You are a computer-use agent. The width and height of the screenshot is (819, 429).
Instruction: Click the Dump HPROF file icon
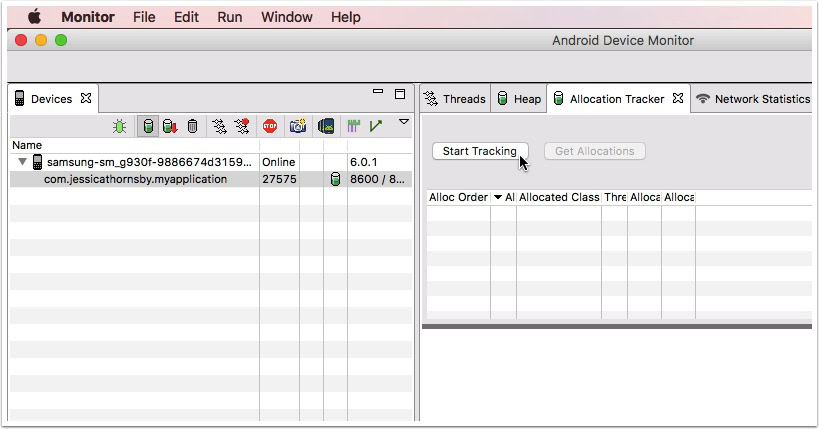170,126
